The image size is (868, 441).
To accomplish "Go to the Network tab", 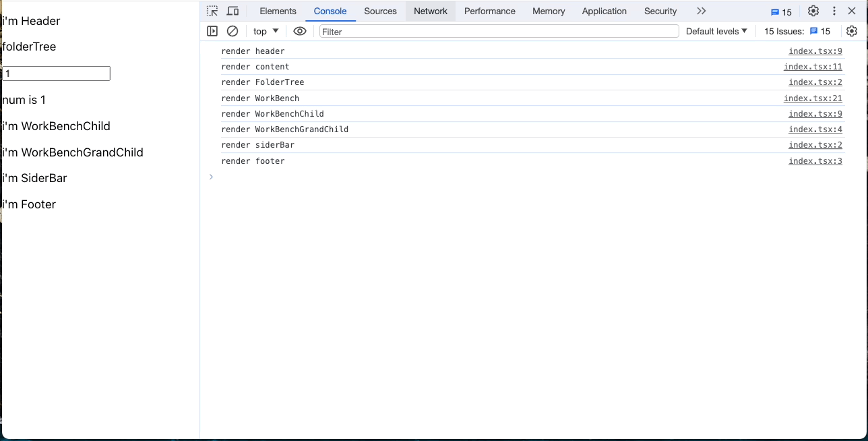I will (x=431, y=11).
